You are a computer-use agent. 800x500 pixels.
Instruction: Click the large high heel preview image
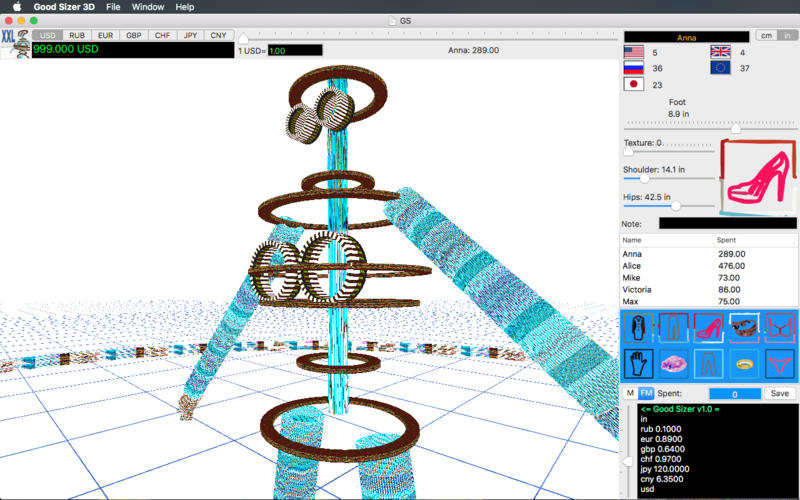[758, 177]
